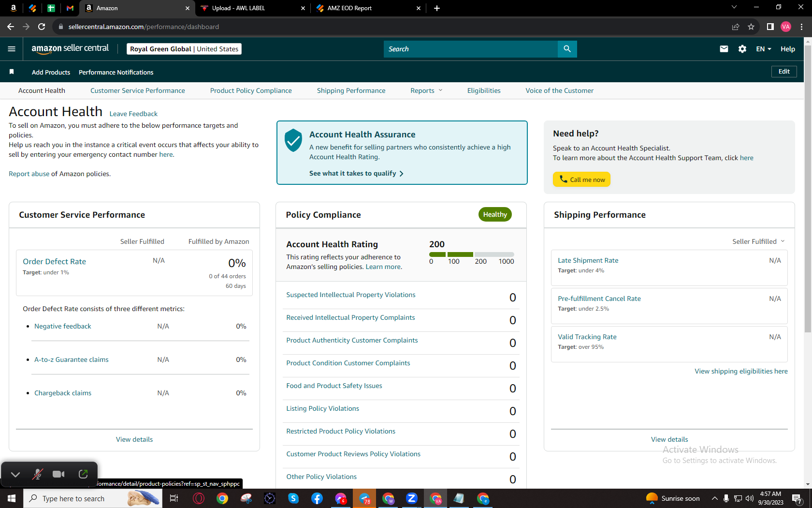The image size is (812, 508).
Task: Switch to the Upload - AWL LABEL browser tab
Action: click(x=252, y=8)
